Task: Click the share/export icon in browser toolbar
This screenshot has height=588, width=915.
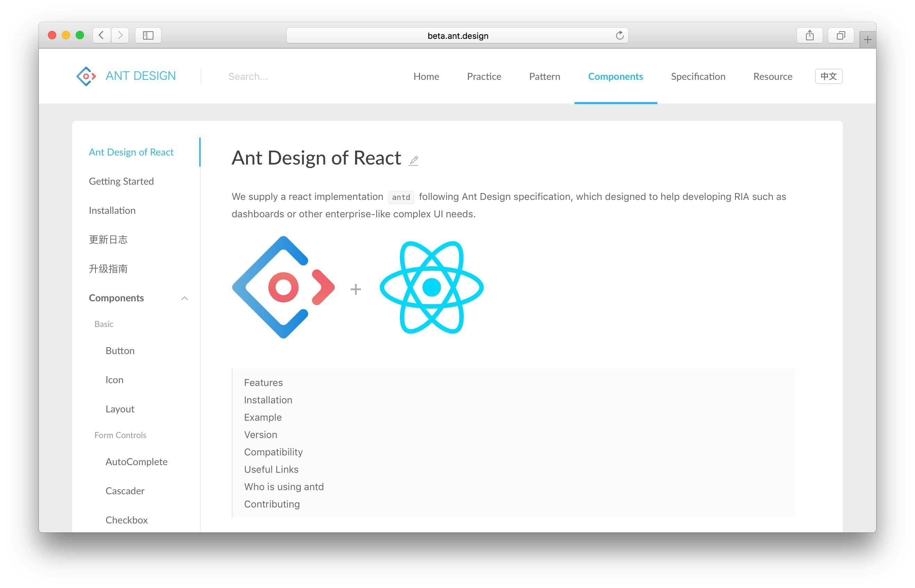Action: click(810, 35)
